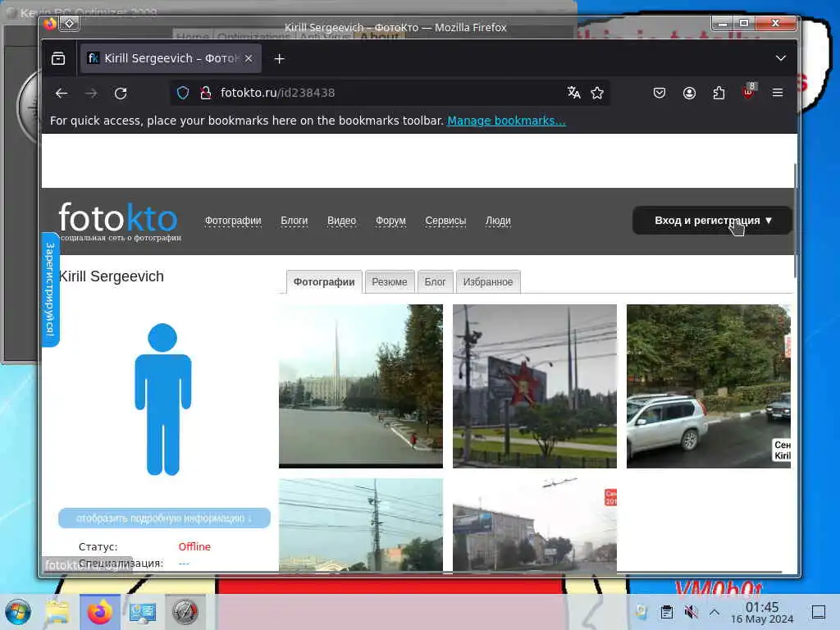840x630 pixels.
Task: Click the blue profile avatar placeholder
Action: coord(163,399)
